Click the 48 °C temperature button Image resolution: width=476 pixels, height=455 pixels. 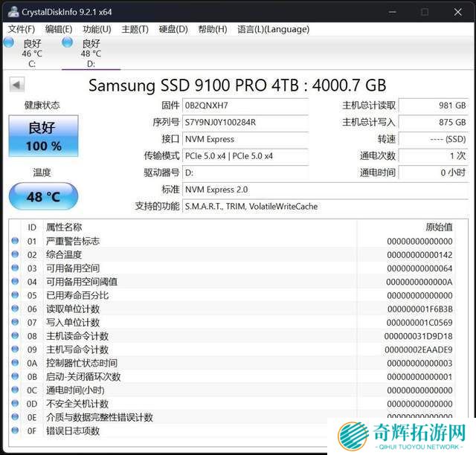pos(43,197)
